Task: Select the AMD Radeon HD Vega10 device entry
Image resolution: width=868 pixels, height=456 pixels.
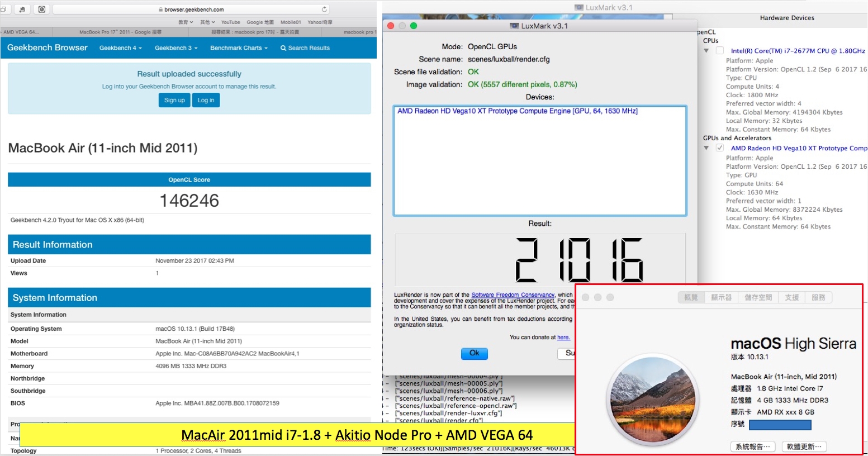Action: (x=517, y=111)
